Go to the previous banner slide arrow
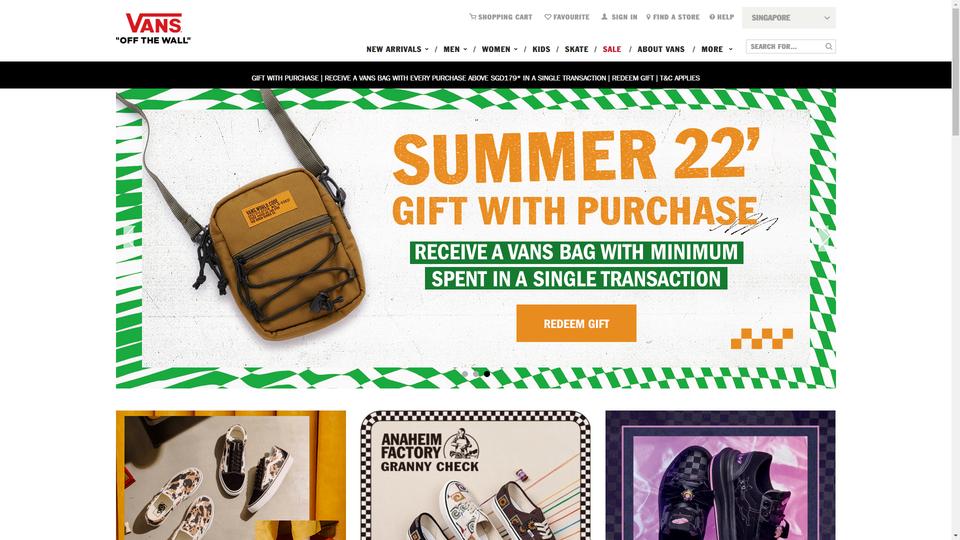960x540 pixels. [x=128, y=237]
